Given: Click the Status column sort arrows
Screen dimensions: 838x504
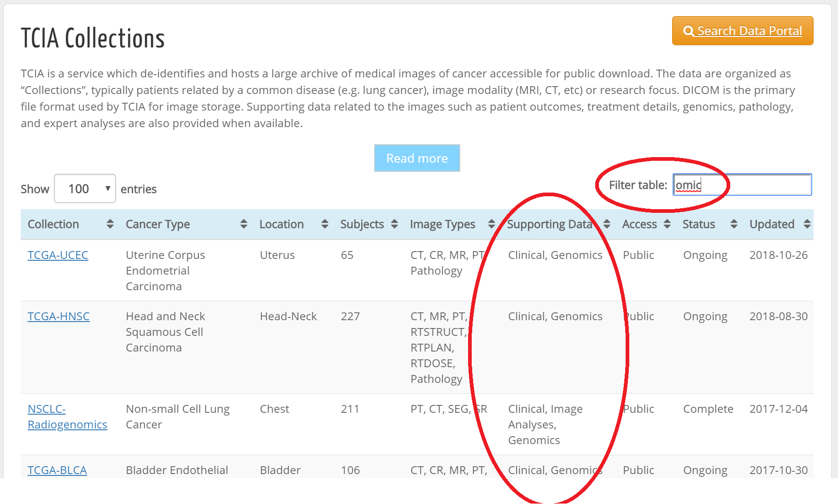Looking at the screenshot, I should (x=734, y=224).
